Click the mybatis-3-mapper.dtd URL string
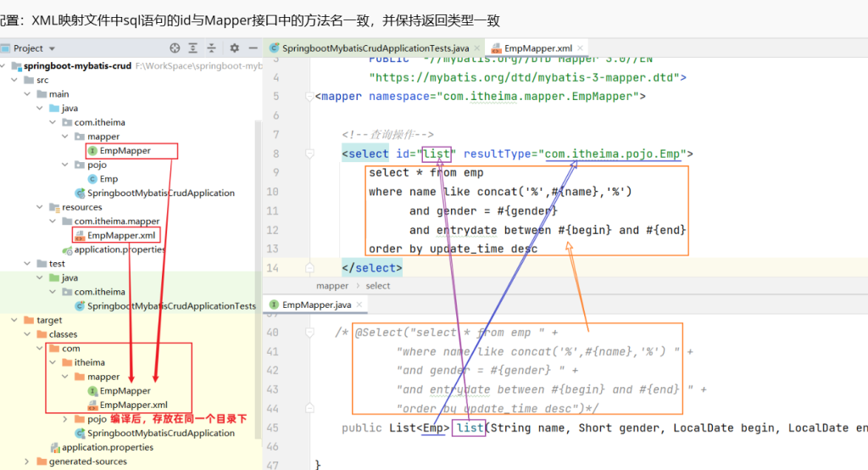This screenshot has height=470, width=868. click(525, 77)
